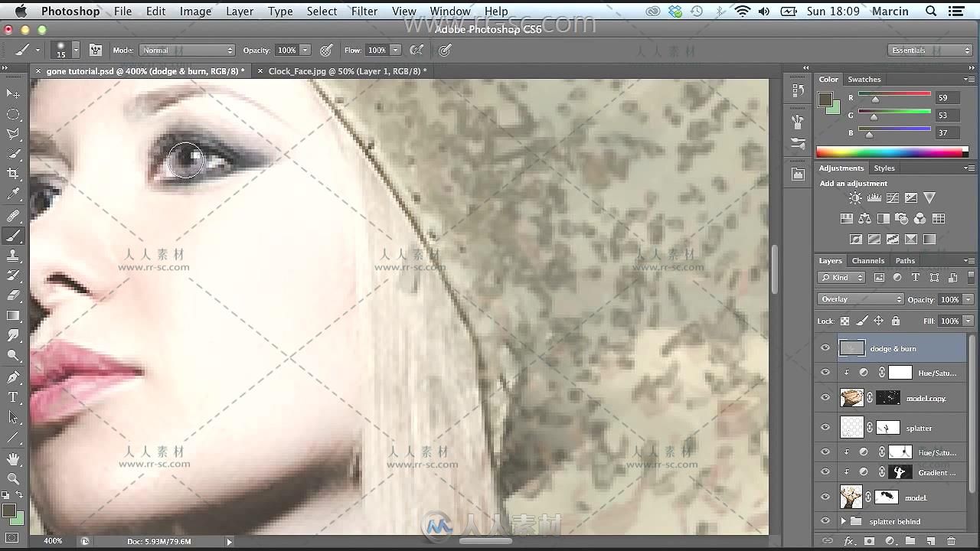Hide the dodge & burn layer

click(825, 349)
